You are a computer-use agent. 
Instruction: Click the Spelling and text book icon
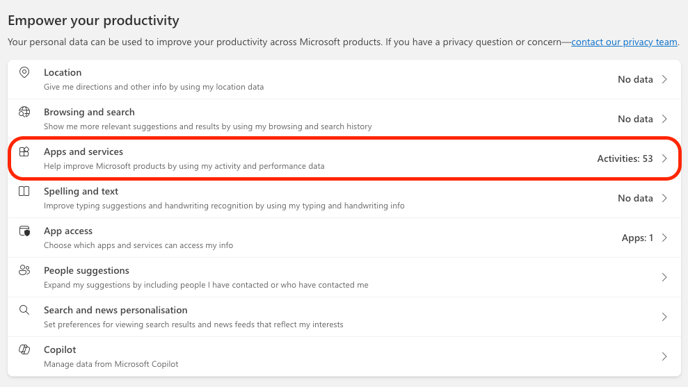(24, 191)
